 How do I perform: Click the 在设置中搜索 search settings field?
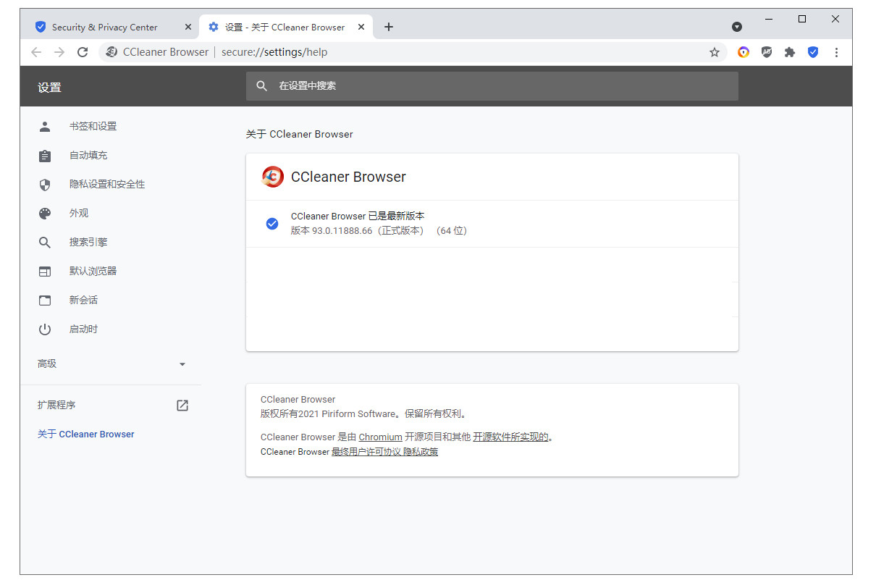492,86
